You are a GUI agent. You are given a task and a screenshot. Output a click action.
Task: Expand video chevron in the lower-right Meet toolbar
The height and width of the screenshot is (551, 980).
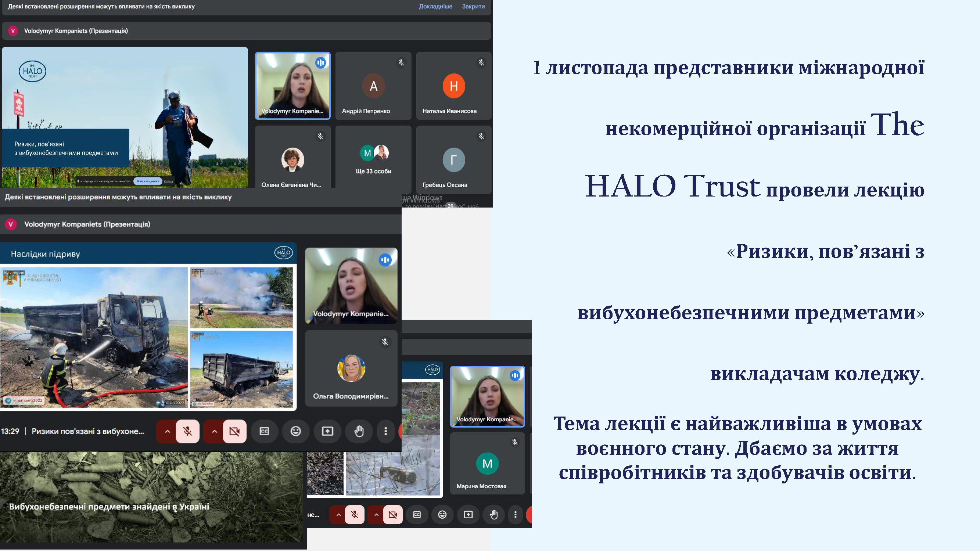point(376,515)
